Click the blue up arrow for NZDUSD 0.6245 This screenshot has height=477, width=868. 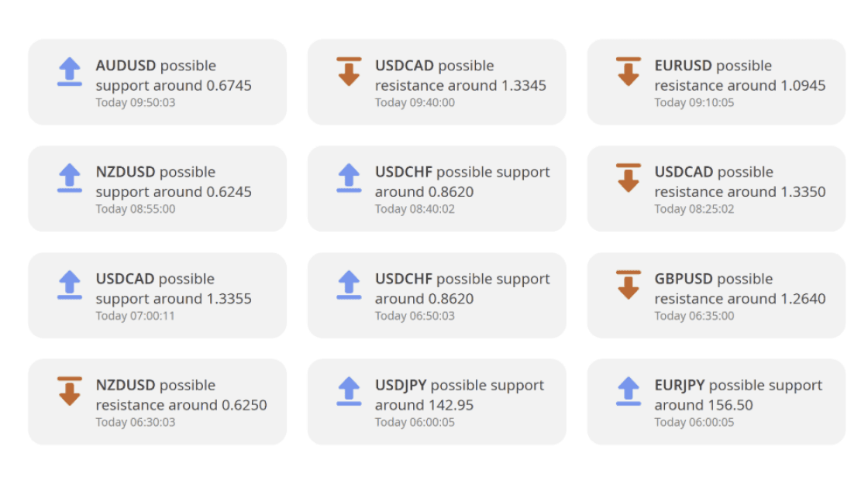(70, 177)
